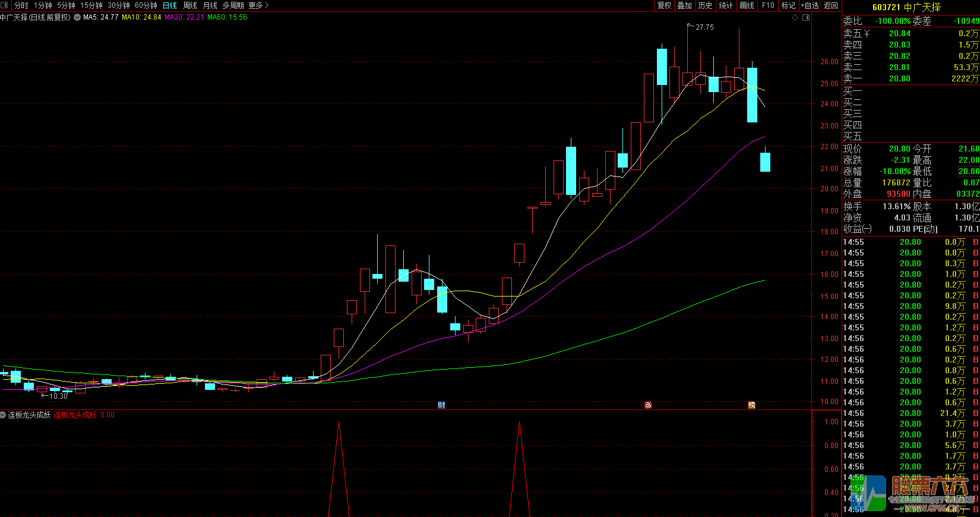Click the 返回 back button

tap(830, 5)
